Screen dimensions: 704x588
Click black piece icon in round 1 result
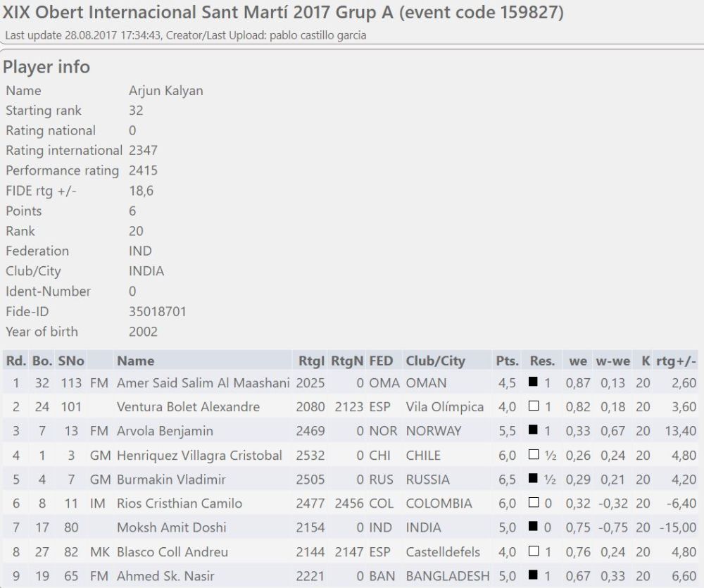(x=534, y=383)
